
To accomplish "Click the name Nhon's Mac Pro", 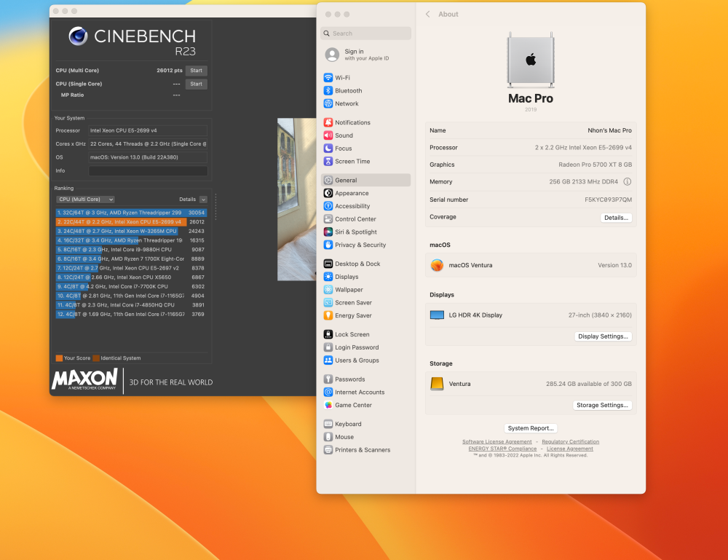I will (609, 130).
